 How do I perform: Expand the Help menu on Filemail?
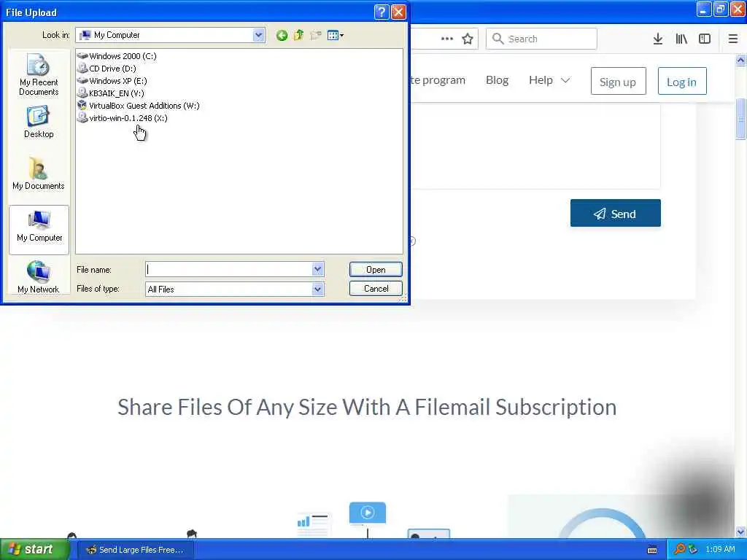pyautogui.click(x=549, y=80)
